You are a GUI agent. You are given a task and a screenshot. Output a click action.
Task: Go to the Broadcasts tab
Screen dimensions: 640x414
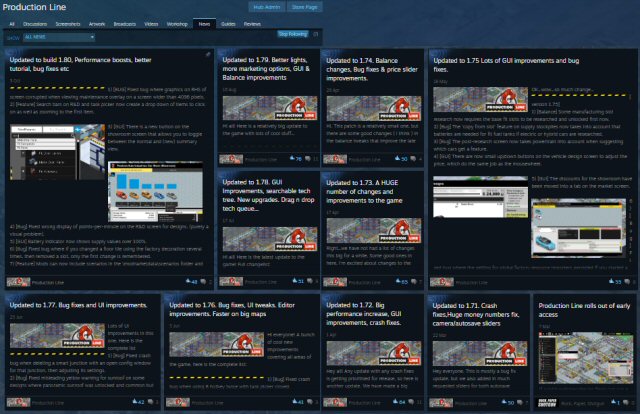point(124,24)
